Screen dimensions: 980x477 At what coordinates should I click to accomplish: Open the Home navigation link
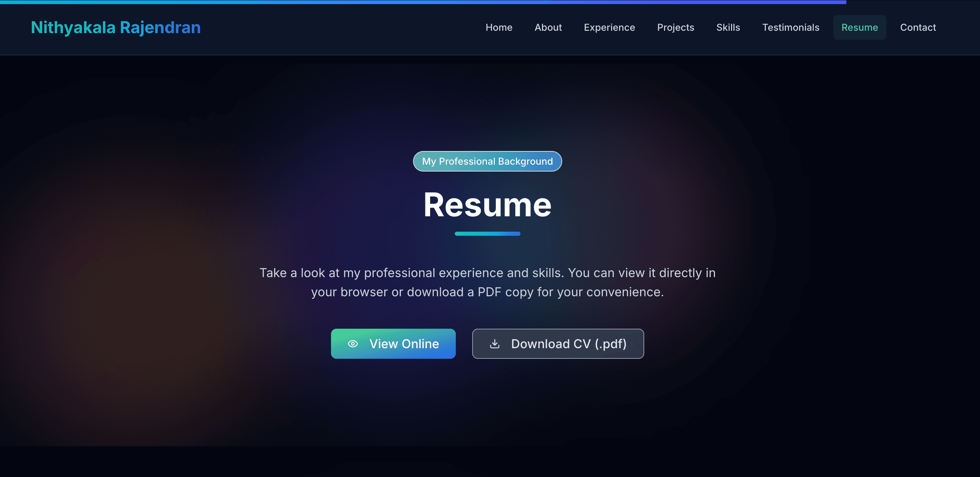click(499, 27)
